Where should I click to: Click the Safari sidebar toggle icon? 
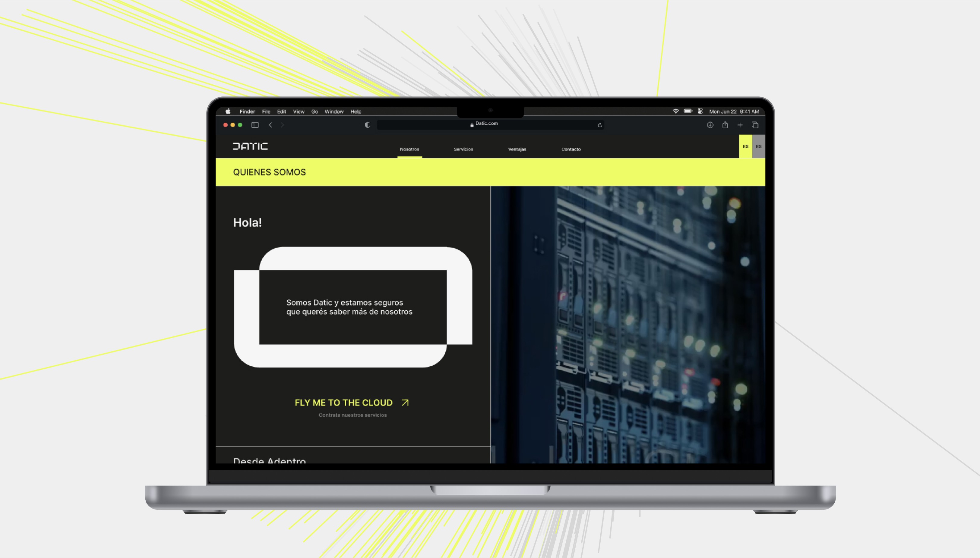pos(255,125)
